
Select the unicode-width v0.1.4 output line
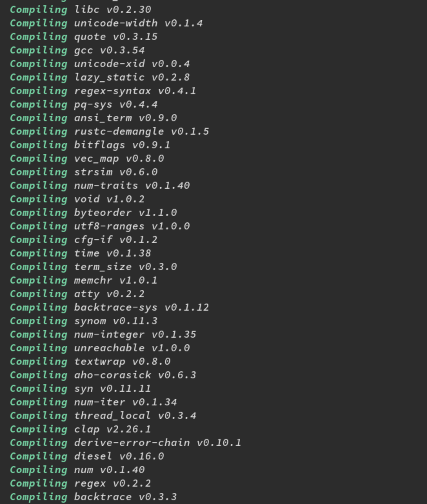pos(106,23)
